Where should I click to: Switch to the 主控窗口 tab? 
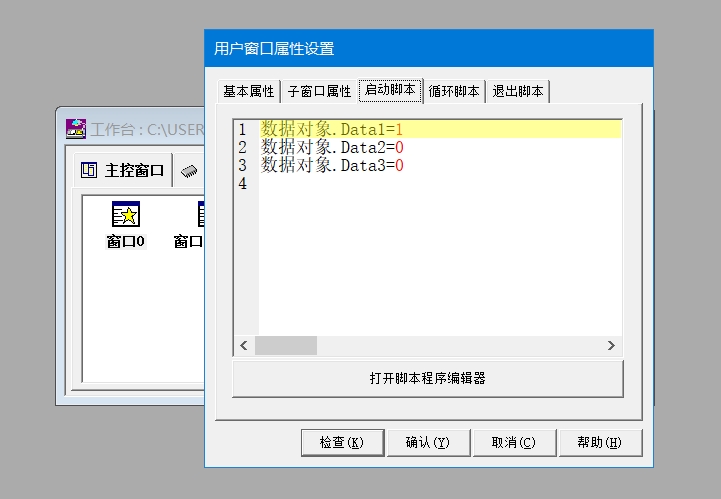(134, 170)
